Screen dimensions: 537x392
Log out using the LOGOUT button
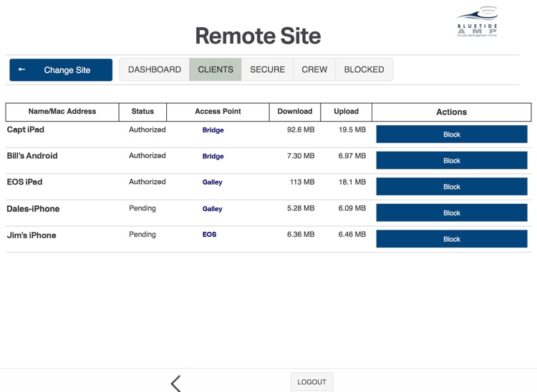point(311,382)
